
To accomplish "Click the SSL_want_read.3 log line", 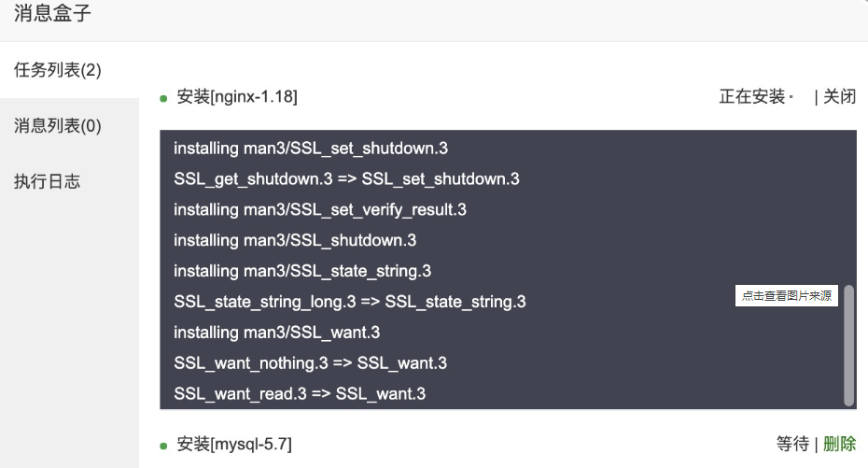I will pos(300,393).
